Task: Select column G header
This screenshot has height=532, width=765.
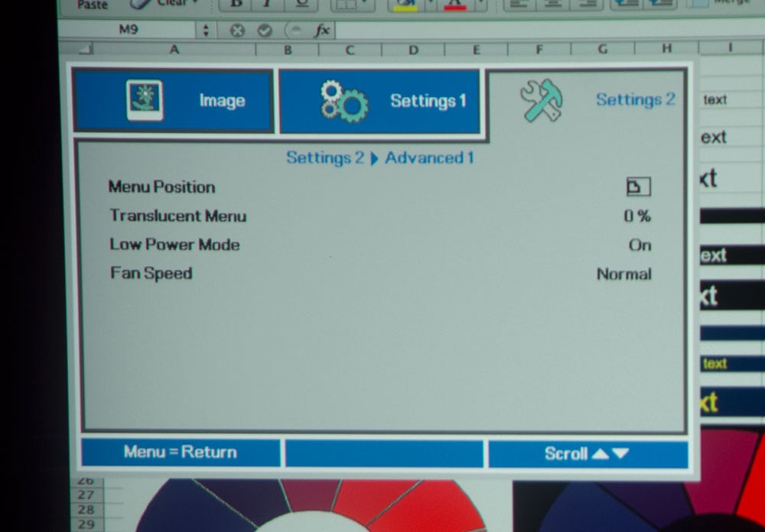Action: click(603, 49)
